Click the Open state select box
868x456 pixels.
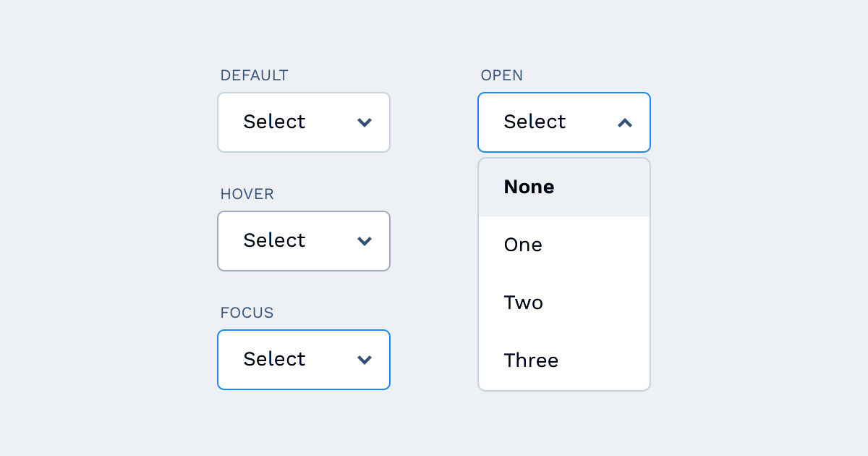(x=564, y=122)
